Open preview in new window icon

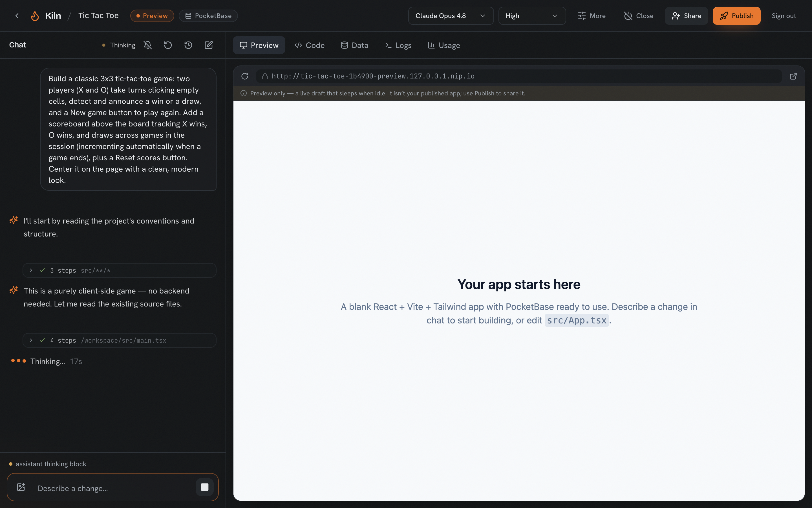[793, 76]
